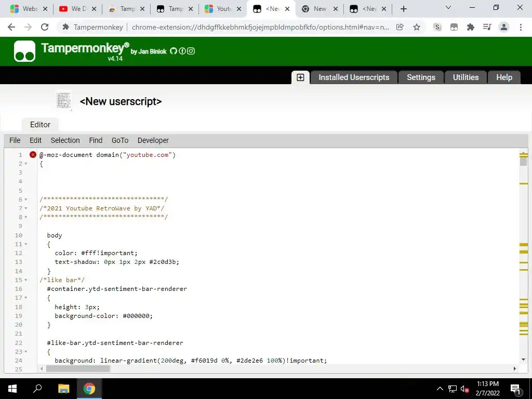The width and height of the screenshot is (532, 399).
Task: Click the browser back arrow
Action: coord(11,27)
